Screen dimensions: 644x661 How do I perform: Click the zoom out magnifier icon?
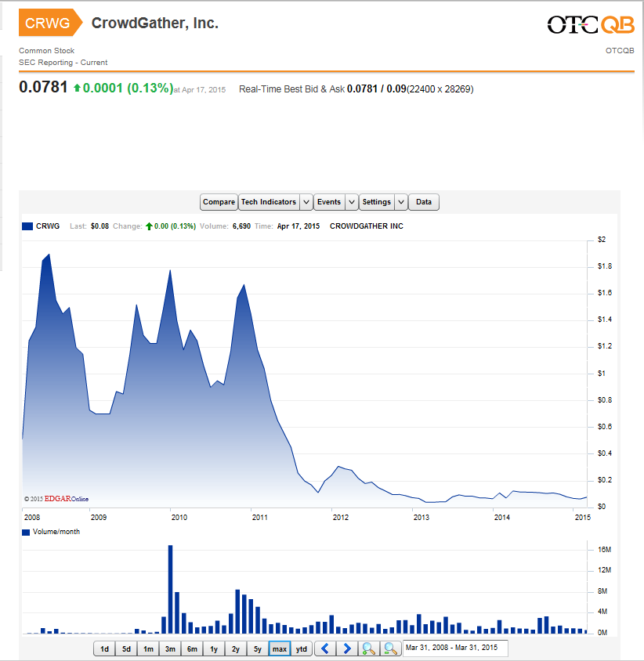[389, 648]
